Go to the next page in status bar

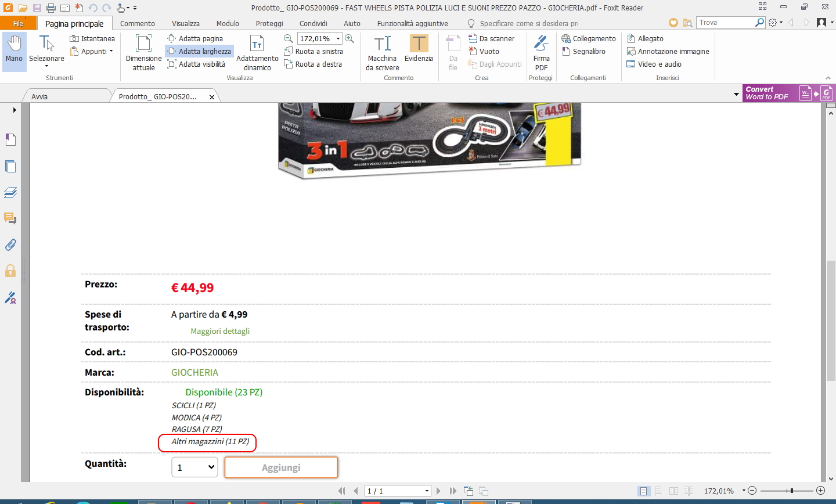(x=438, y=491)
